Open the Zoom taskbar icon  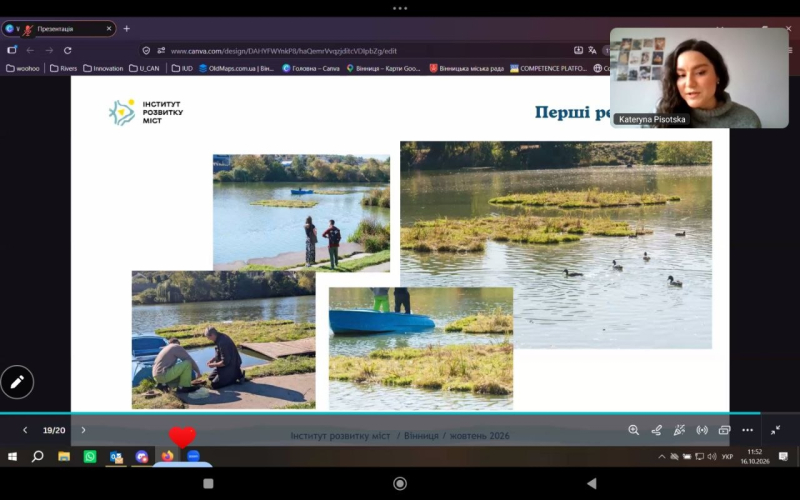193,456
